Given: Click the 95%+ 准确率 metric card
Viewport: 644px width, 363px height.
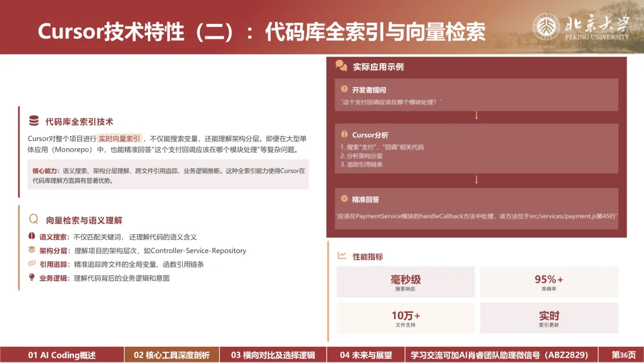Looking at the screenshot, I should [549, 282].
